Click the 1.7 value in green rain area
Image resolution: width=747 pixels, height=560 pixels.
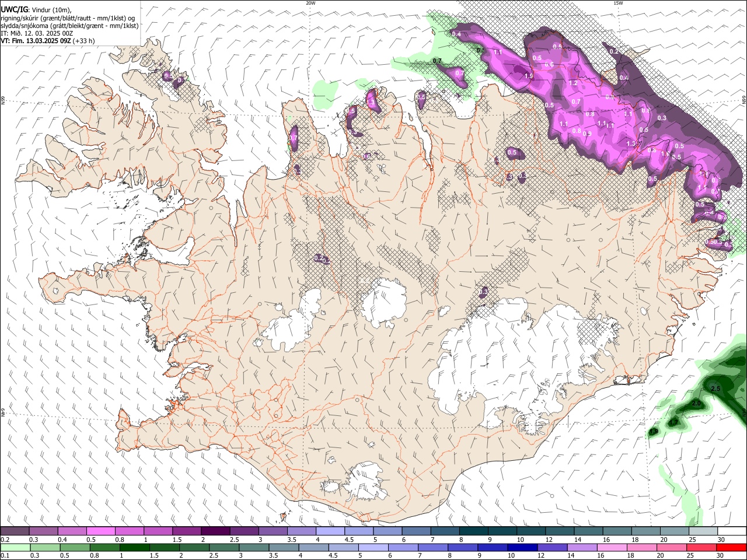point(673,422)
